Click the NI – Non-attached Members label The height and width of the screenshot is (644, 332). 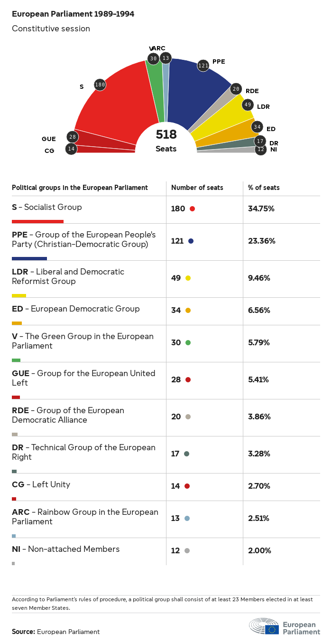66,549
